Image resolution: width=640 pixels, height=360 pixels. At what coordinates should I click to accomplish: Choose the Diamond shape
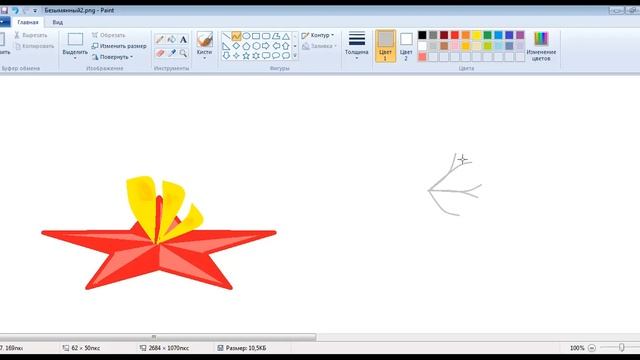pyautogui.click(x=236, y=46)
